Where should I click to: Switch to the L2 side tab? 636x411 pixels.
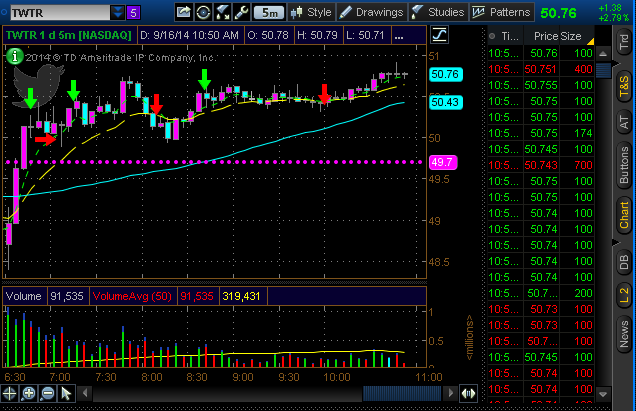tap(624, 295)
